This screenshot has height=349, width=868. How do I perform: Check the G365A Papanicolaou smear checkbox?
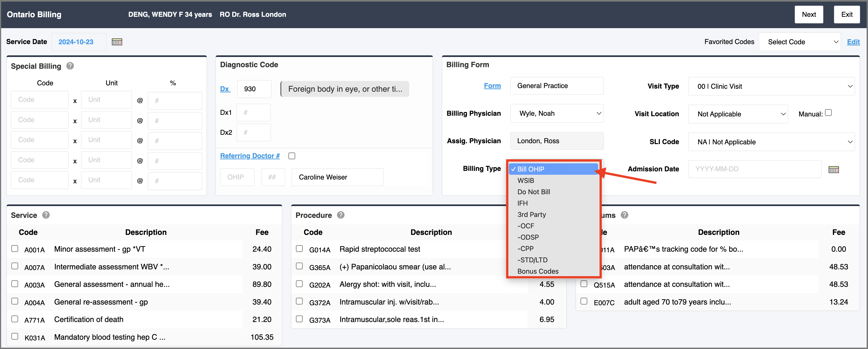pyautogui.click(x=299, y=266)
